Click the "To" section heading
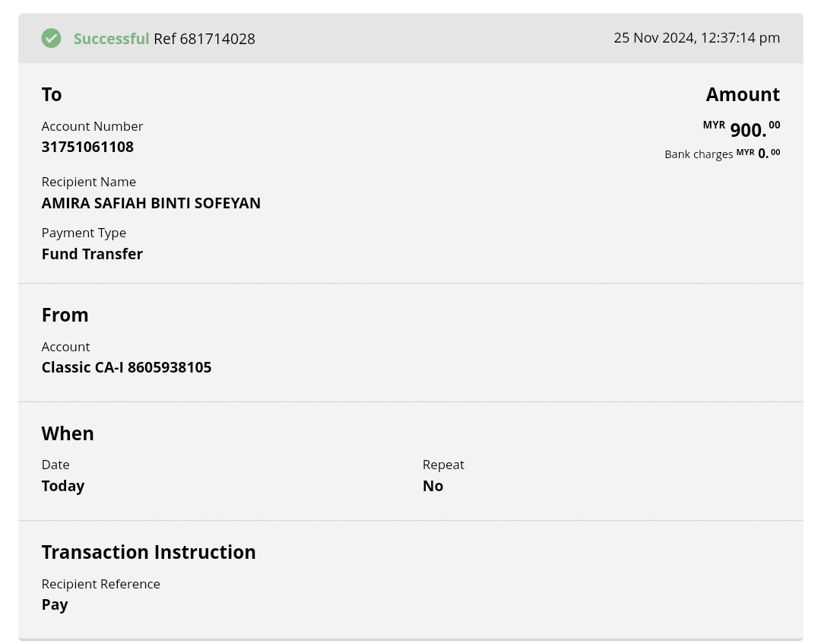The width and height of the screenshot is (821, 644). pyautogui.click(x=52, y=94)
